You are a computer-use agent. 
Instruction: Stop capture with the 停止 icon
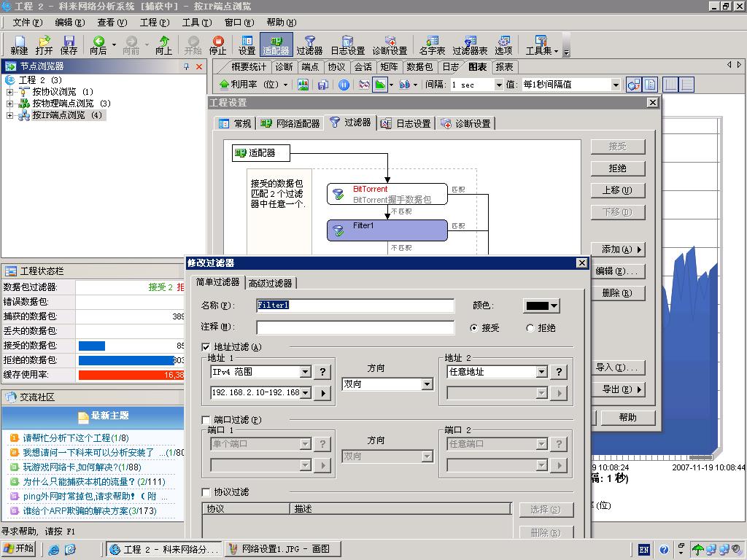tap(217, 45)
